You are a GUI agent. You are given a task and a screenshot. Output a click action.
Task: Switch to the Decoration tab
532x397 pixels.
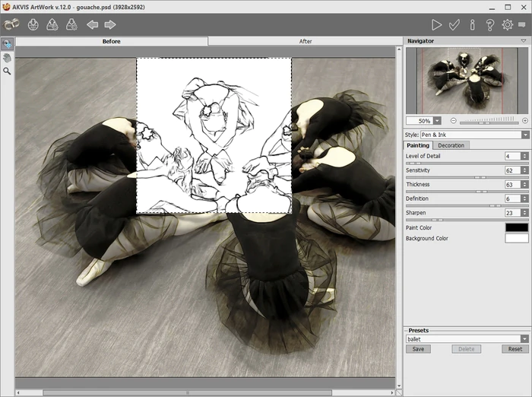(x=451, y=145)
